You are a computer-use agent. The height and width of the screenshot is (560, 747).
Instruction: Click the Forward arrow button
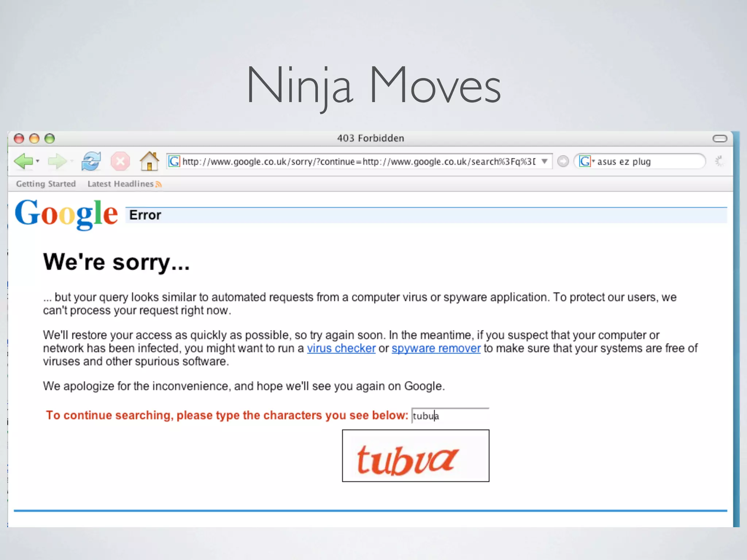(57, 161)
